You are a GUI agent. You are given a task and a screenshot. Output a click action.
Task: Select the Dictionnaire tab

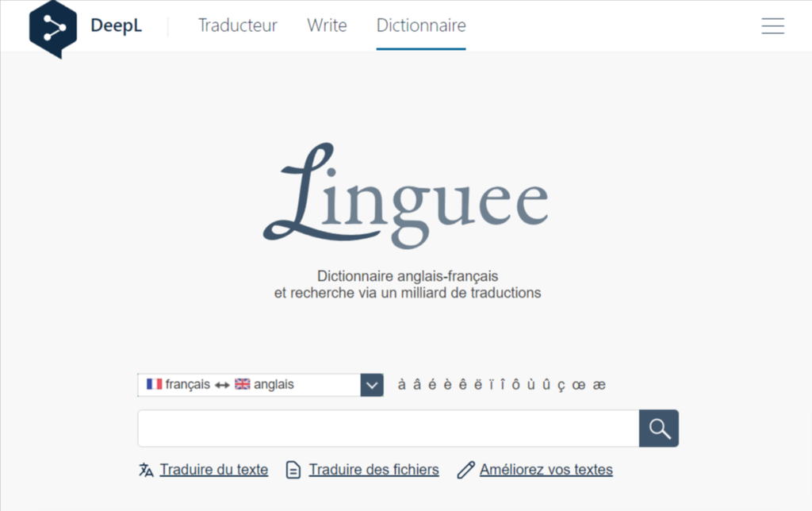[x=421, y=25]
